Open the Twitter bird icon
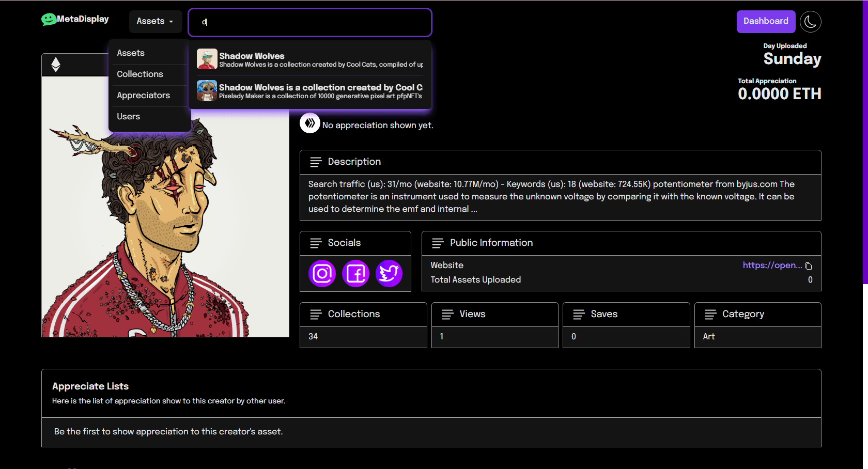The width and height of the screenshot is (868, 469). 389,273
